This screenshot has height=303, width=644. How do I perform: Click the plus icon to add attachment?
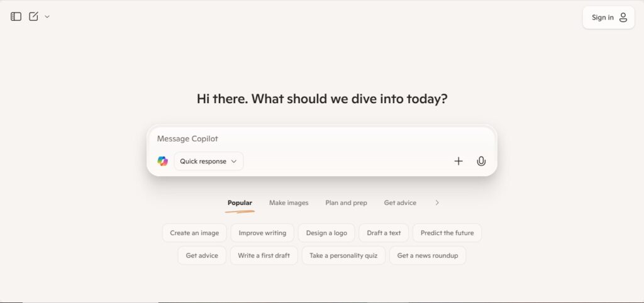[x=458, y=162]
